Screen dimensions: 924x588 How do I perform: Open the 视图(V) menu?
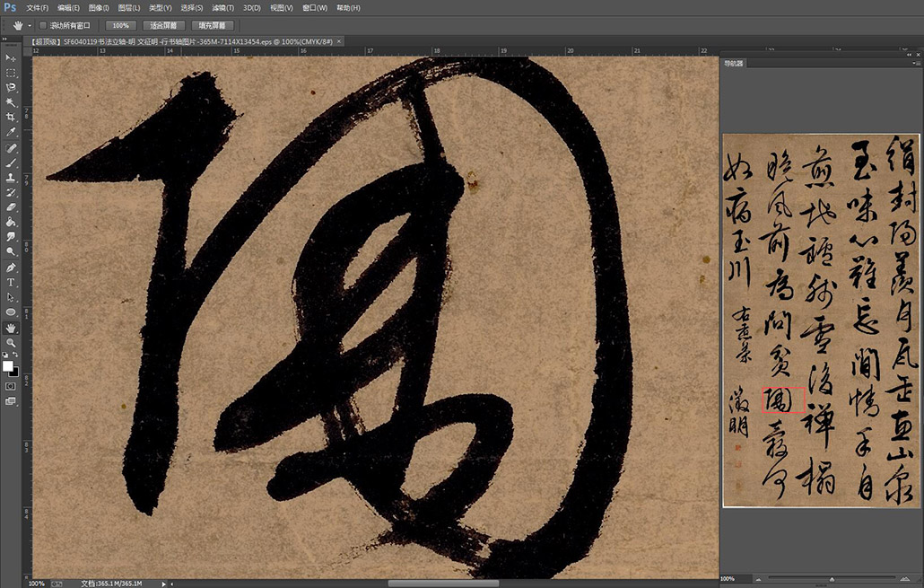281,8
